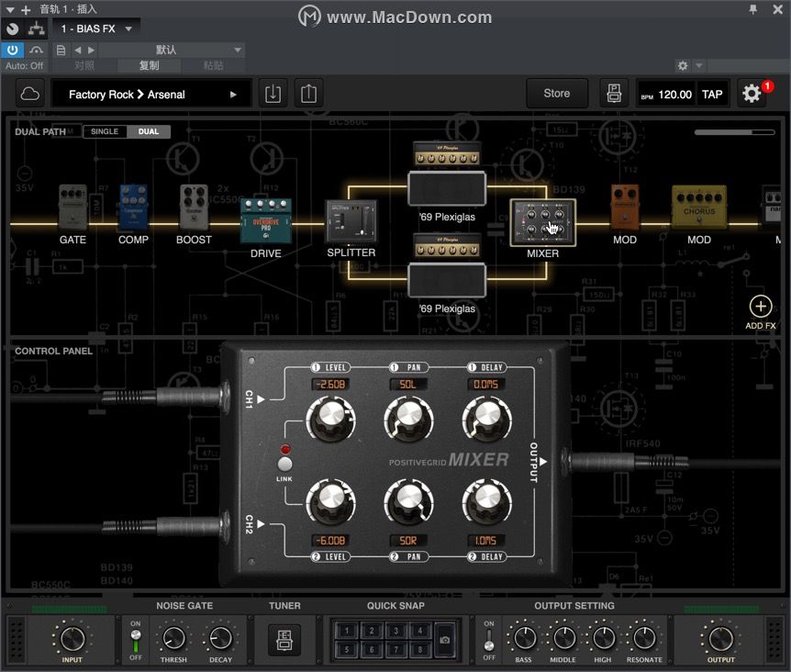
Task: Select Quick Snap slot 8
Action: (x=419, y=649)
